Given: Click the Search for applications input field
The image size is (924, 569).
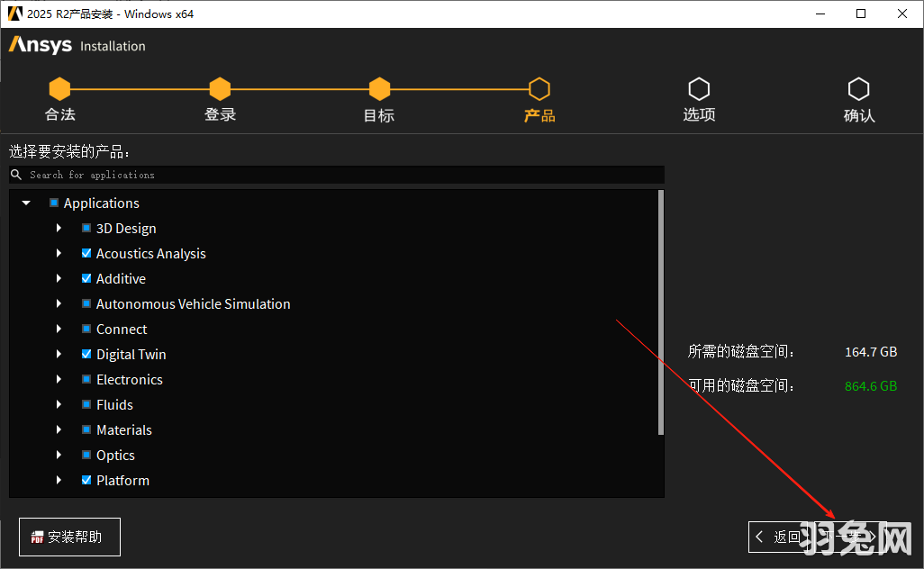Looking at the screenshot, I should [333, 174].
